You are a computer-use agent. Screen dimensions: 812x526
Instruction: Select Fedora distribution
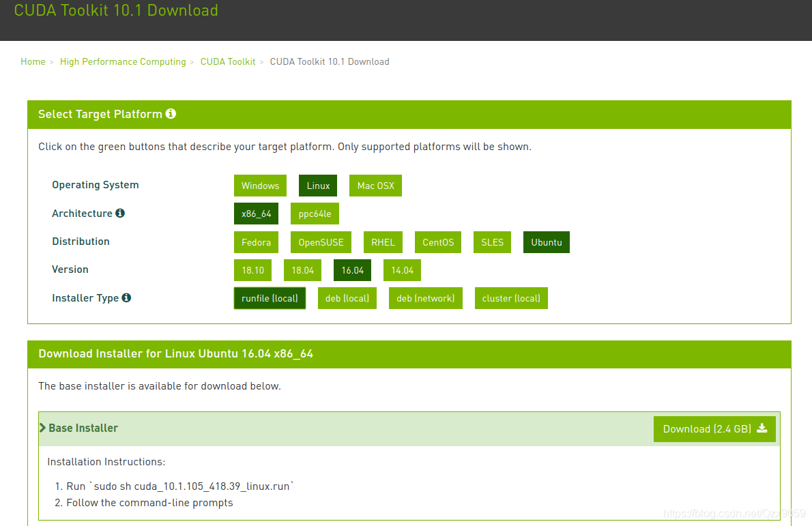[257, 242]
